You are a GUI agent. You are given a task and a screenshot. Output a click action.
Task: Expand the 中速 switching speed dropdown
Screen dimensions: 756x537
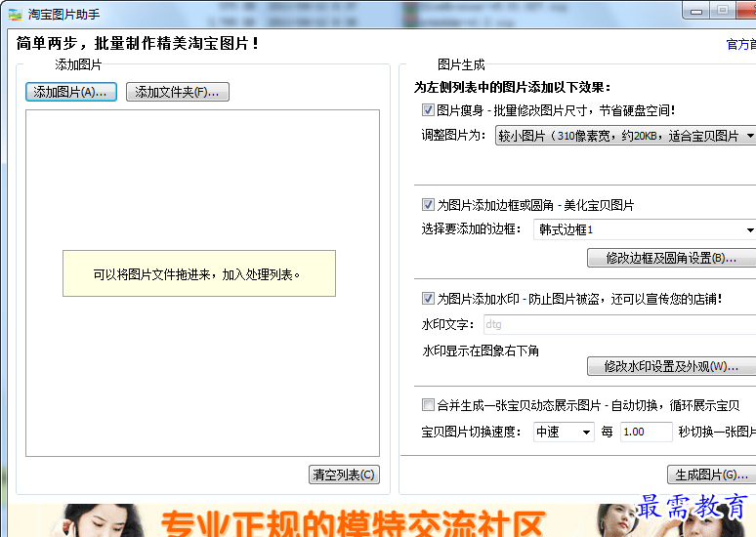(564, 432)
